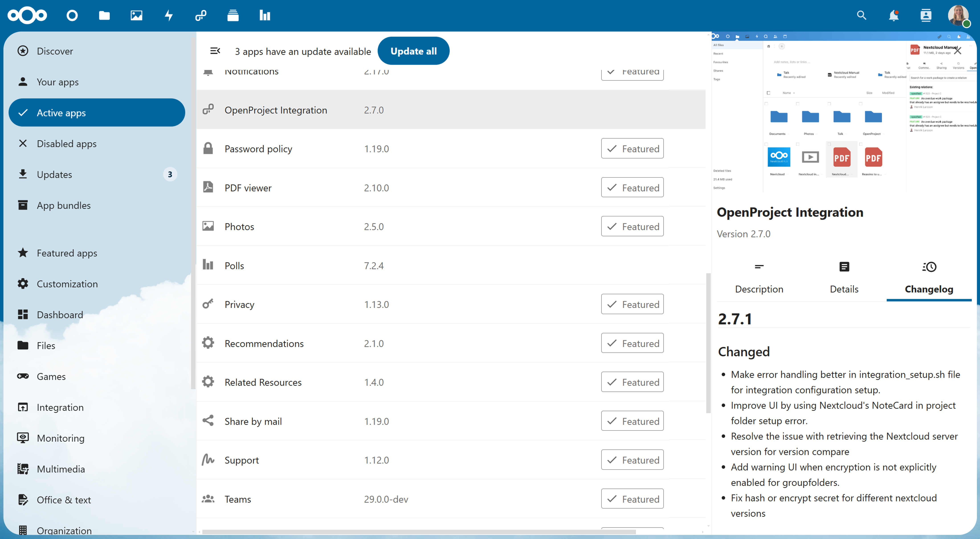Screen dimensions: 980x539
Task: Open the Activity app via lightning icon
Action: click(168, 16)
